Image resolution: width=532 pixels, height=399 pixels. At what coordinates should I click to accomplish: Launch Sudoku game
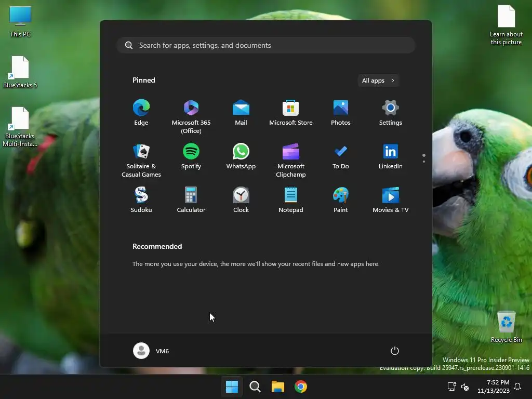coord(141,200)
